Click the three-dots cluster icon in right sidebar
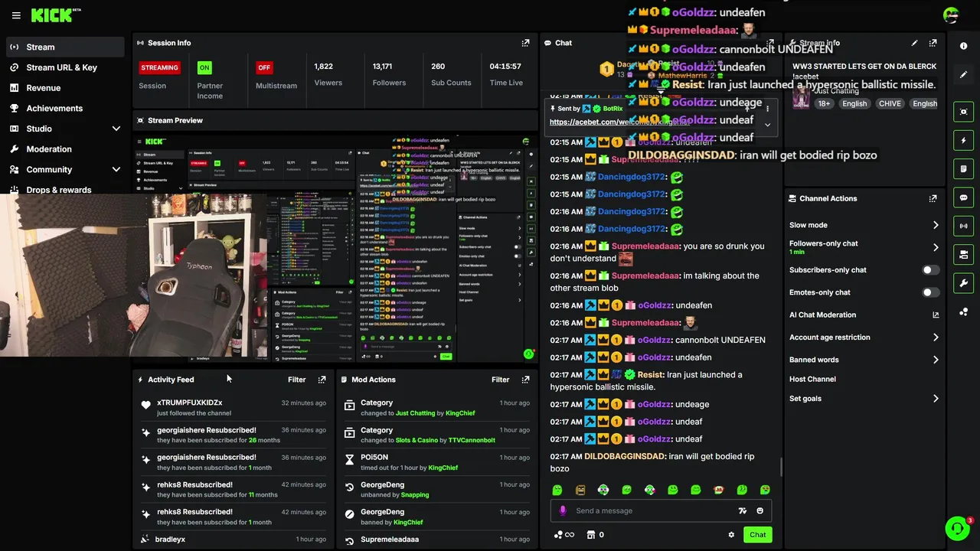This screenshot has width=980, height=551. click(963, 311)
